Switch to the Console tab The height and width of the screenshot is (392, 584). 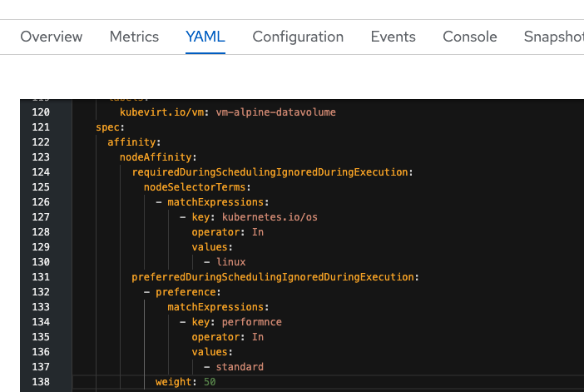coord(470,37)
